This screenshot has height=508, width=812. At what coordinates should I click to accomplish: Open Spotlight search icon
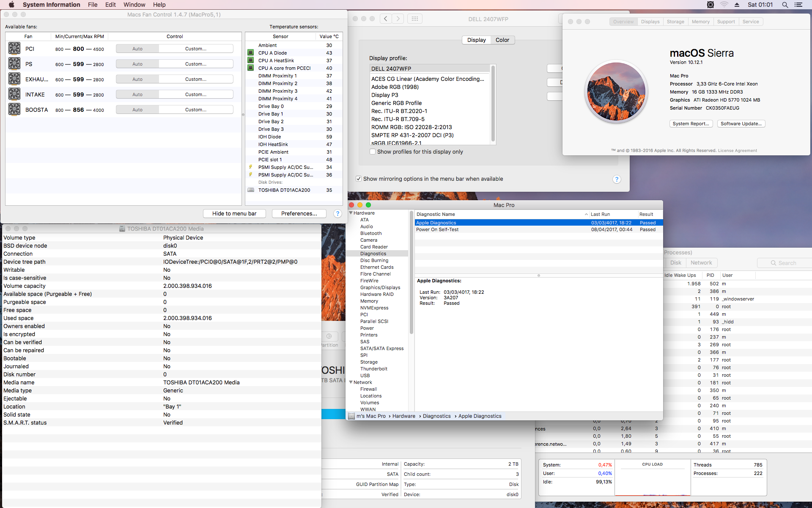tap(785, 5)
